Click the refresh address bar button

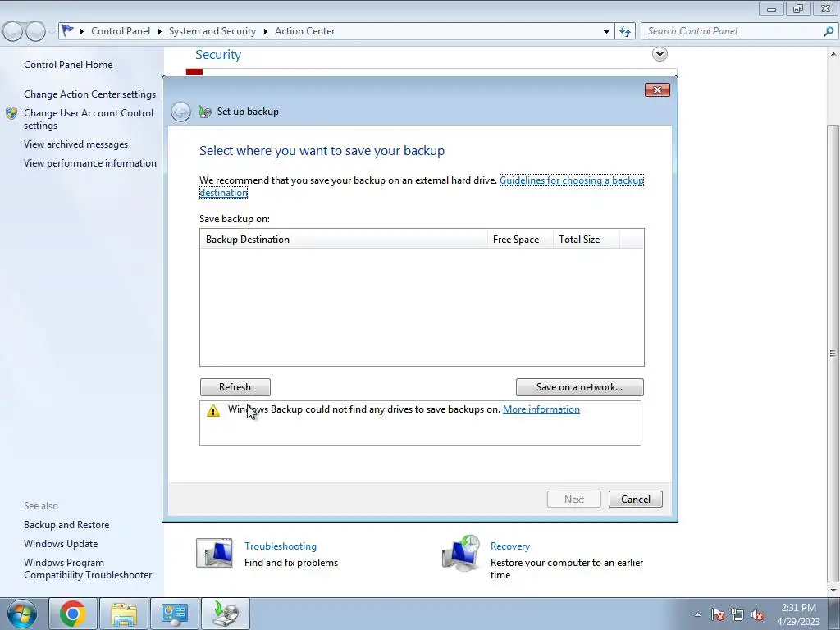pos(625,31)
